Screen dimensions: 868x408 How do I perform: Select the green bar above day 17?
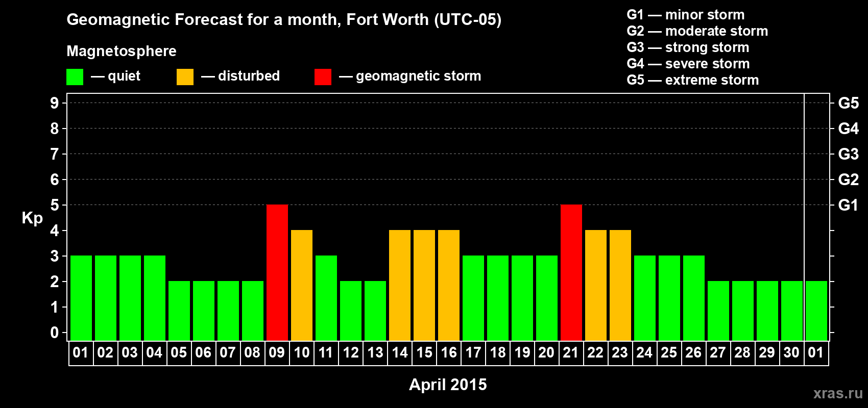(473, 298)
